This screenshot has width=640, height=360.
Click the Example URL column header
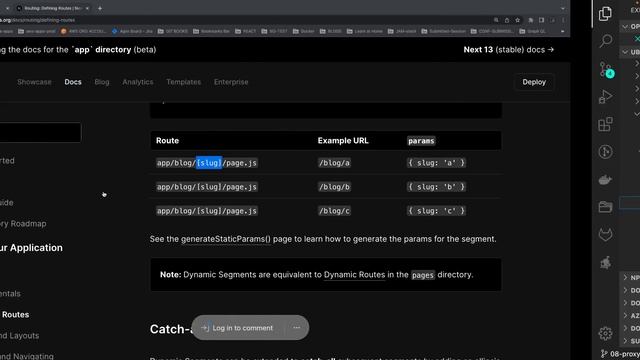click(x=343, y=141)
